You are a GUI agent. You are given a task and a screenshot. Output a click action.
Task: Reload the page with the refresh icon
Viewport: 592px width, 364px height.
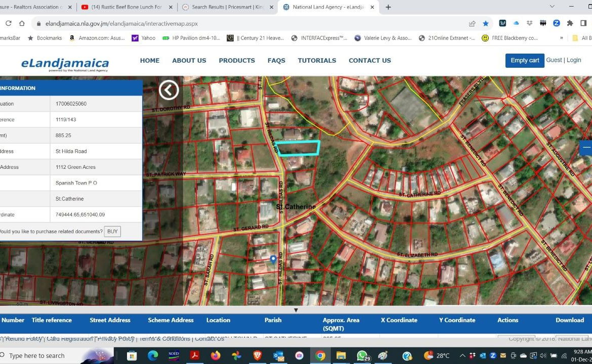8,23
